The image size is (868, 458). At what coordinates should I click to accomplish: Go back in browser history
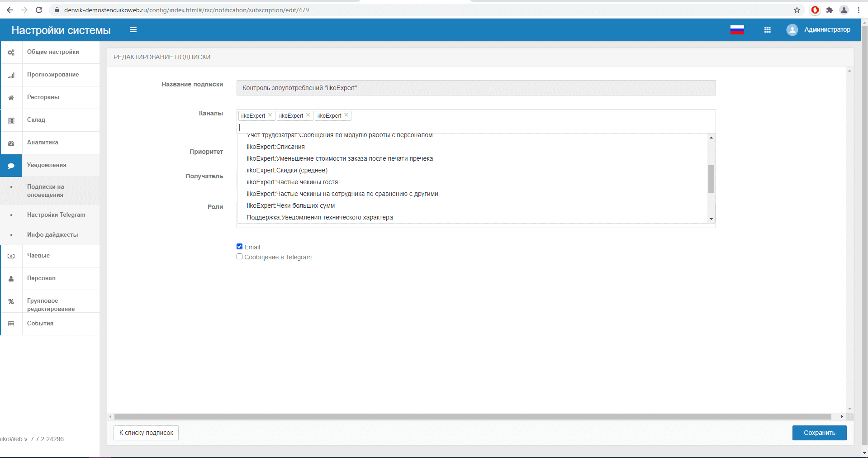10,10
